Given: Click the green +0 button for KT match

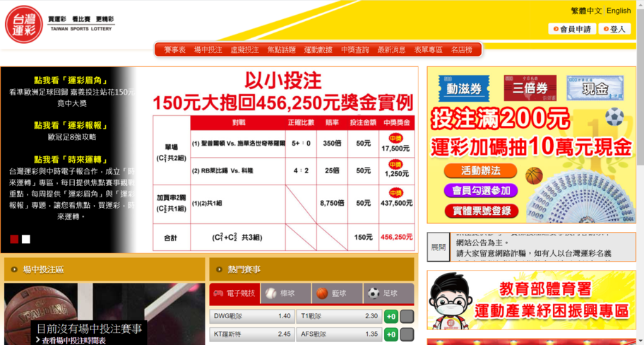Looking at the screenshot, I should click(390, 334).
